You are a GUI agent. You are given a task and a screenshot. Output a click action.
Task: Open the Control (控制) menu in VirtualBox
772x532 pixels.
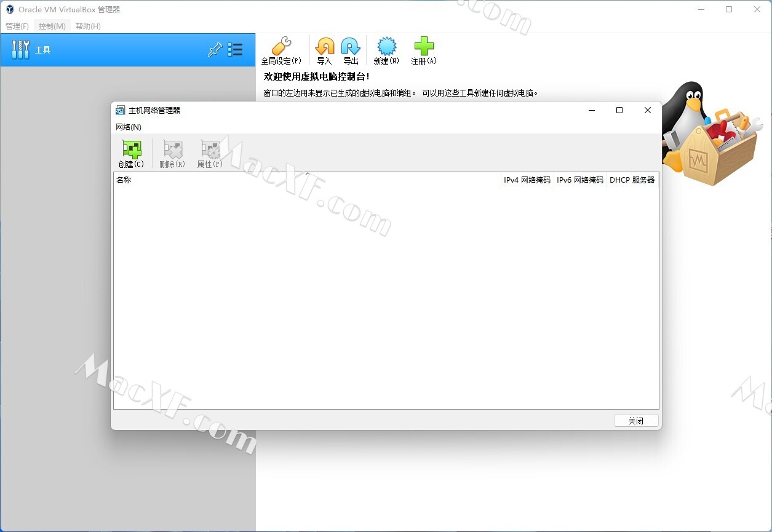[52, 26]
